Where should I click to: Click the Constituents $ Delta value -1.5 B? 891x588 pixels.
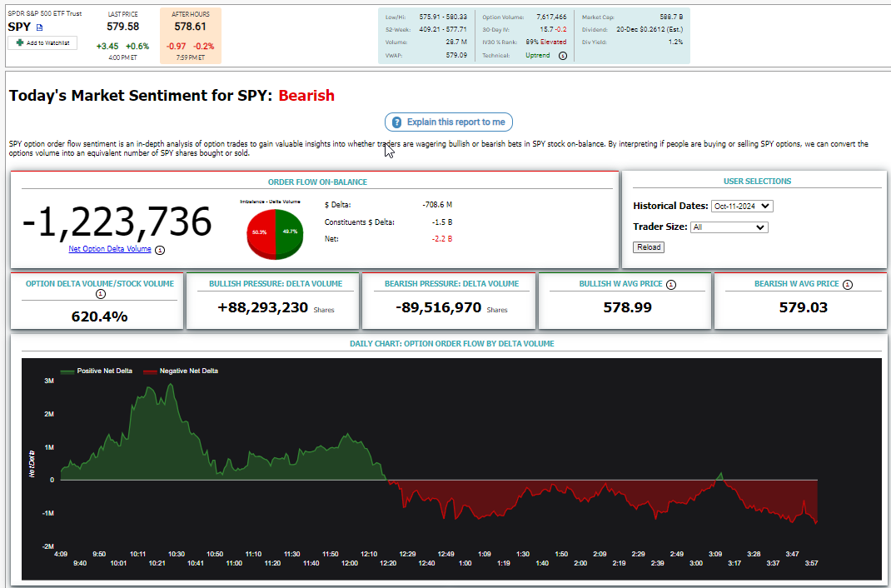click(x=442, y=222)
